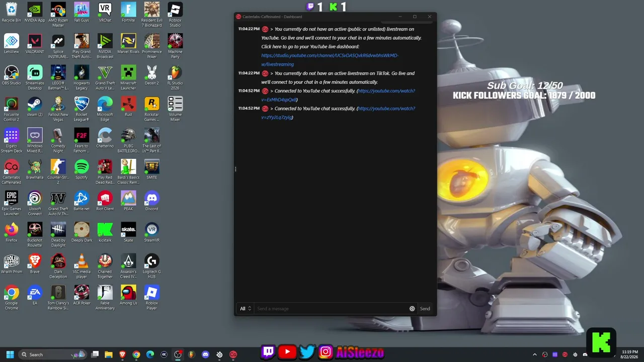Launch Elgato Stream Deck from desktop

(x=11, y=141)
